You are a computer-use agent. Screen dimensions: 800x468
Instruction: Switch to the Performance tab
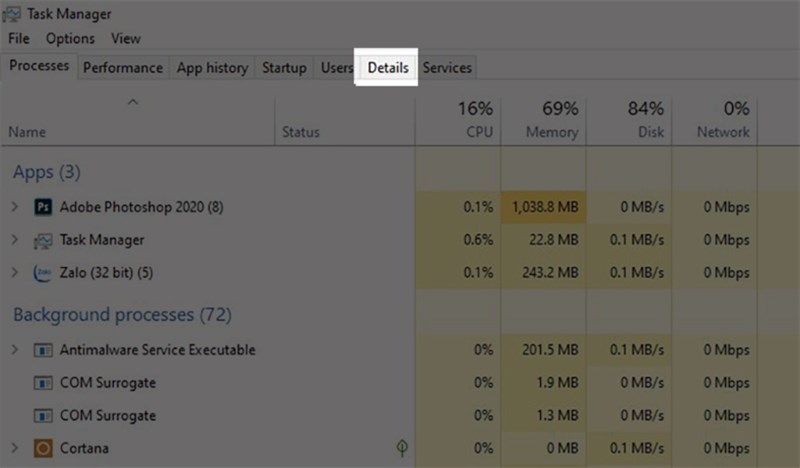123,67
